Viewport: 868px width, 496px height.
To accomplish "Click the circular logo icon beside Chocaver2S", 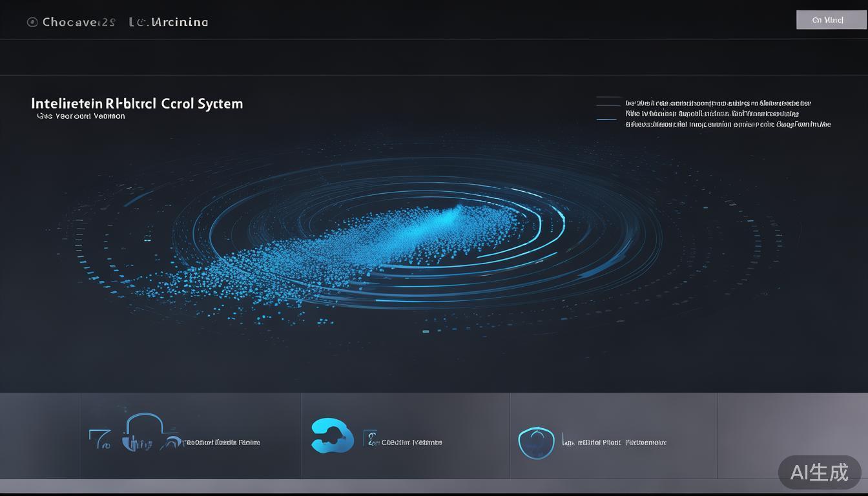I will pos(32,22).
